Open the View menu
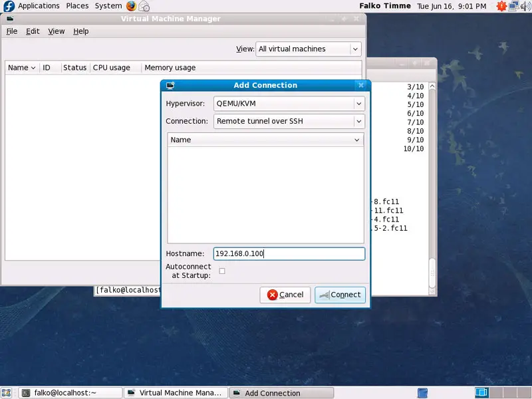 tap(57, 31)
